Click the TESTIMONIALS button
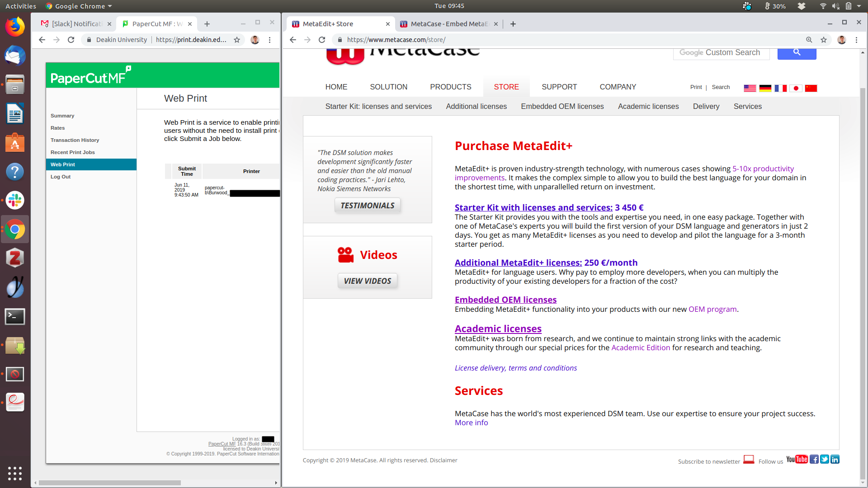Viewport: 868px width, 488px height. tap(367, 206)
